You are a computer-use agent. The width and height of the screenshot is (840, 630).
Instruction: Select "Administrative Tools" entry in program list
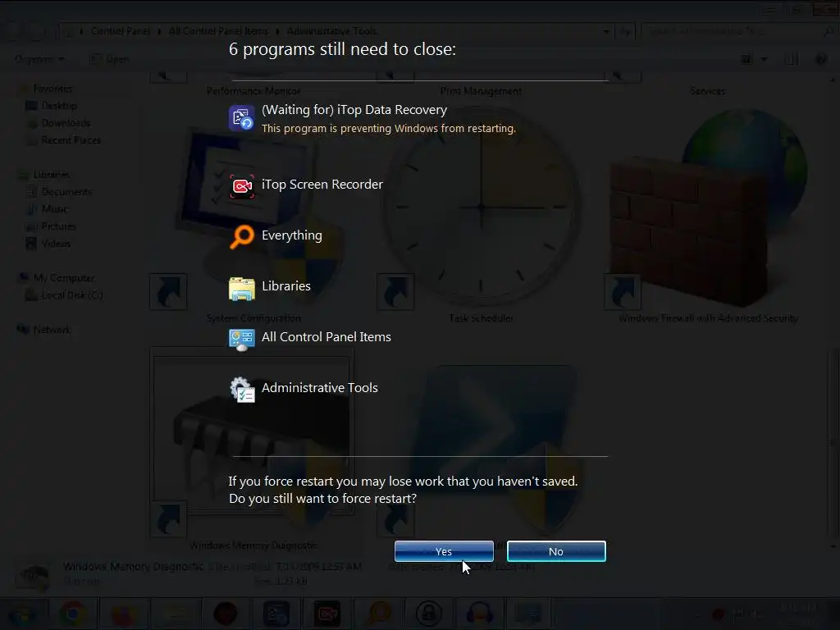pos(320,388)
